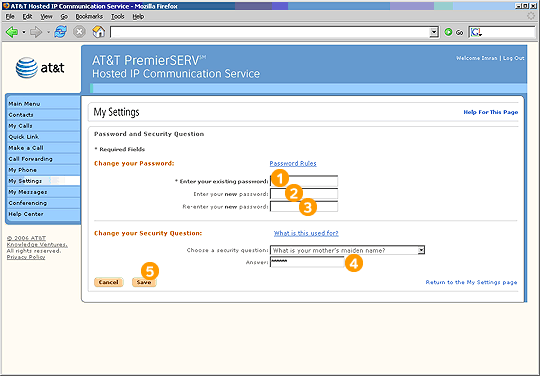Viewport: 540px width, 376px height.
Task: Open the Tools menu
Action: [117, 17]
